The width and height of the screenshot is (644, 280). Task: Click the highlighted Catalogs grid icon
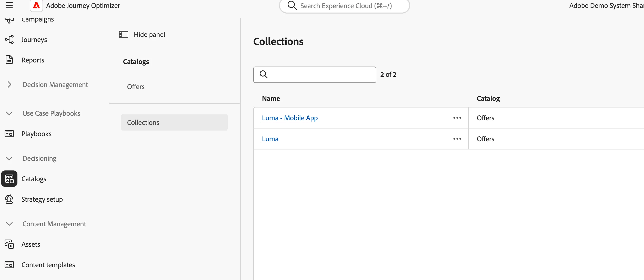click(x=9, y=179)
